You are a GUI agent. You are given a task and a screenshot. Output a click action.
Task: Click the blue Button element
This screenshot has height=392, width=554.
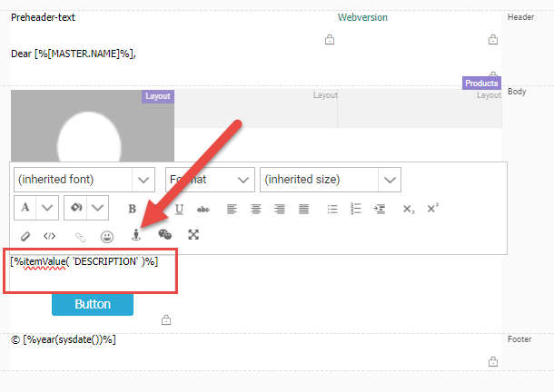93,304
